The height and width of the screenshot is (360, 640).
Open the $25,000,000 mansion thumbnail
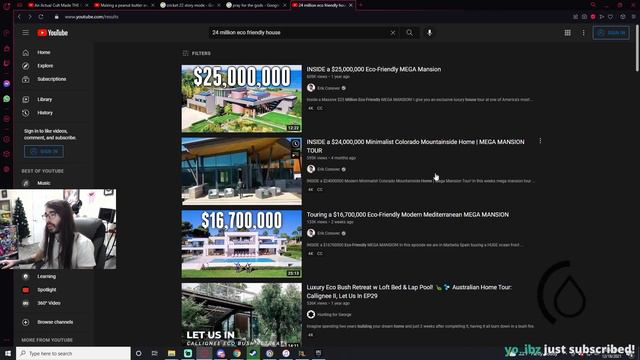click(242, 98)
